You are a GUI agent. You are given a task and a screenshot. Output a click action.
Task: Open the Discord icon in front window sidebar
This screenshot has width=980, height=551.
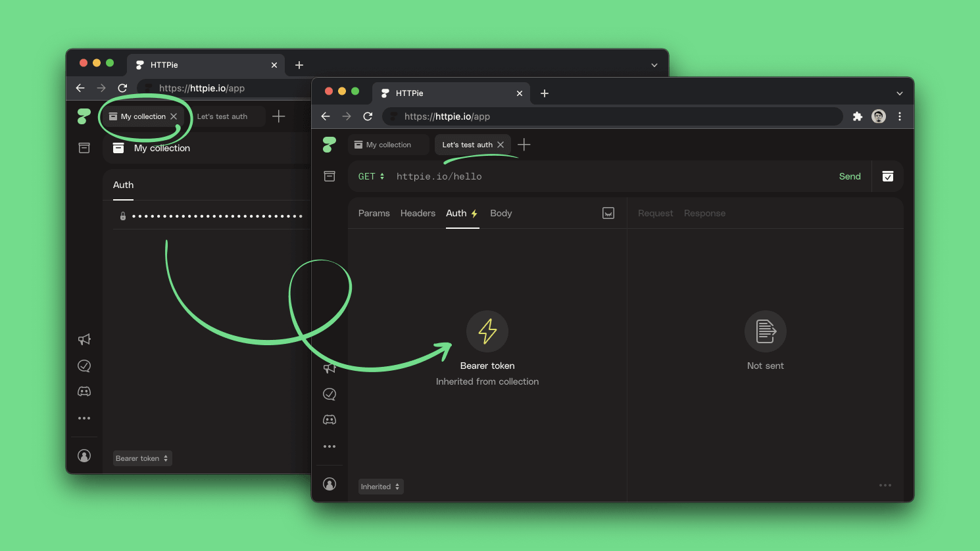pos(330,419)
